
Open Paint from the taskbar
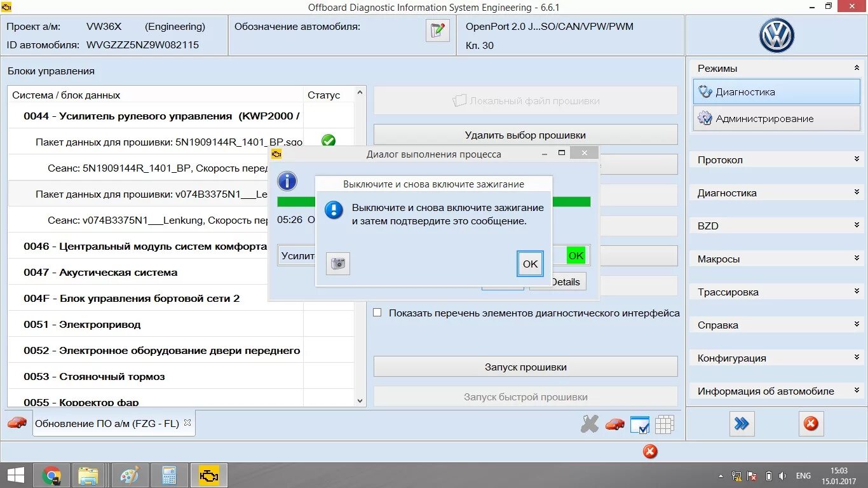[130, 475]
